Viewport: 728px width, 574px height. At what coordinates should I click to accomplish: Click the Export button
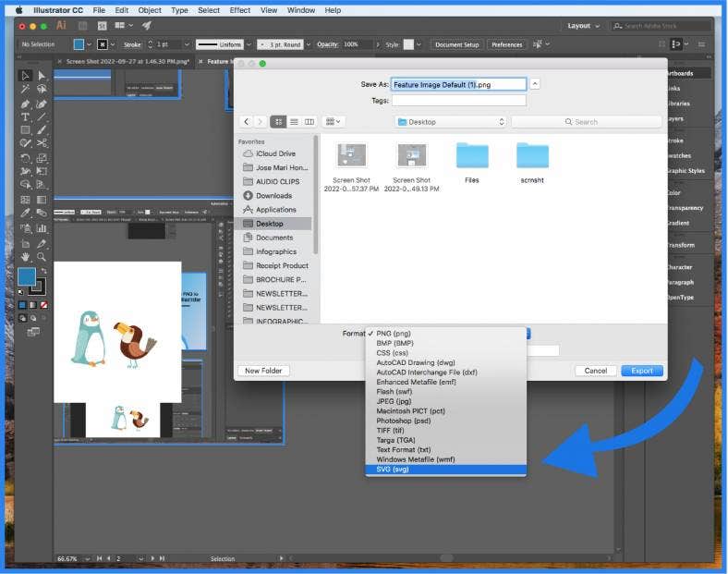642,371
